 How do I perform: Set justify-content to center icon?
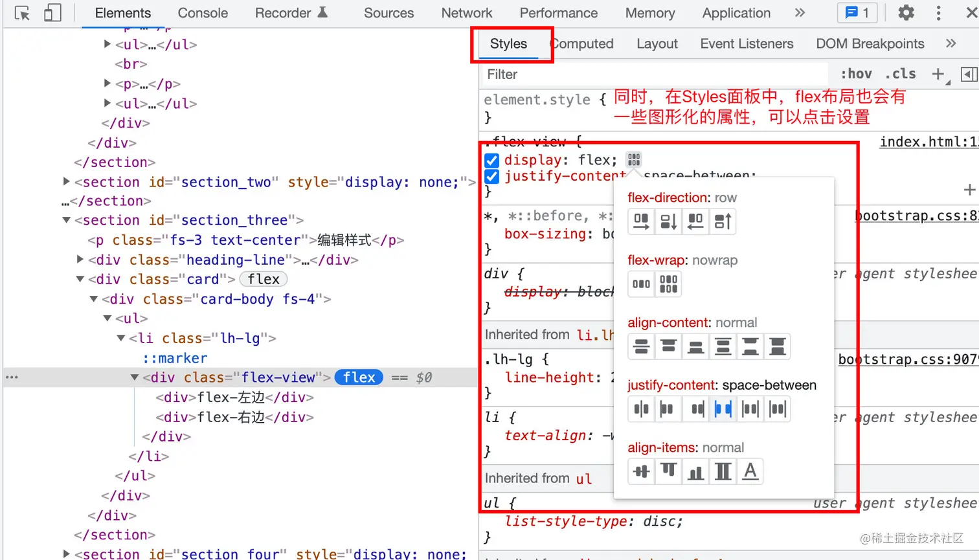[x=641, y=409]
